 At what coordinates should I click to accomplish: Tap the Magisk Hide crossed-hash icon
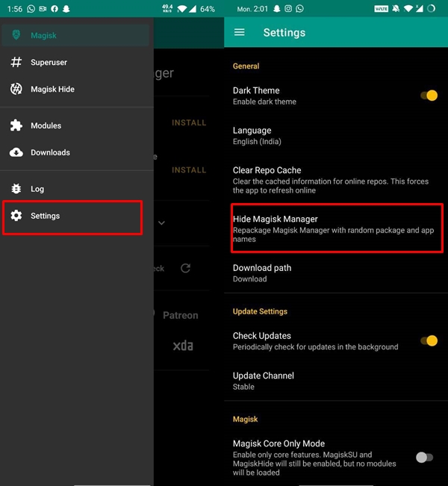[16, 90]
